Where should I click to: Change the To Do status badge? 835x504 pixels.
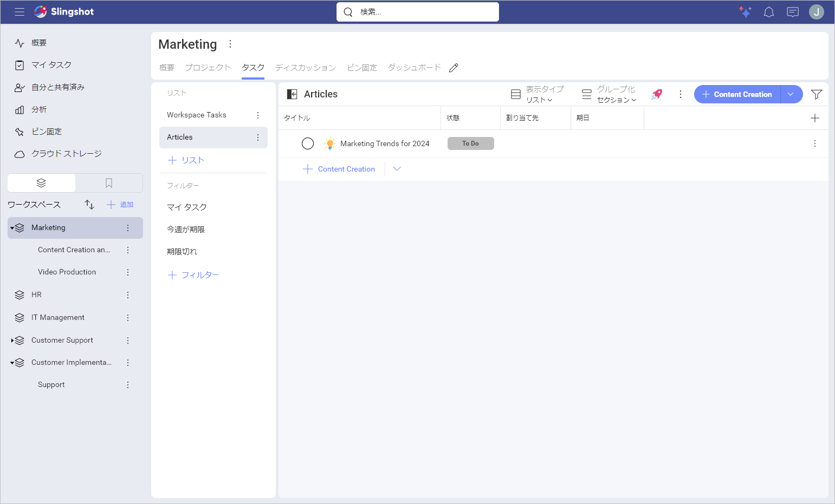pyautogui.click(x=471, y=143)
